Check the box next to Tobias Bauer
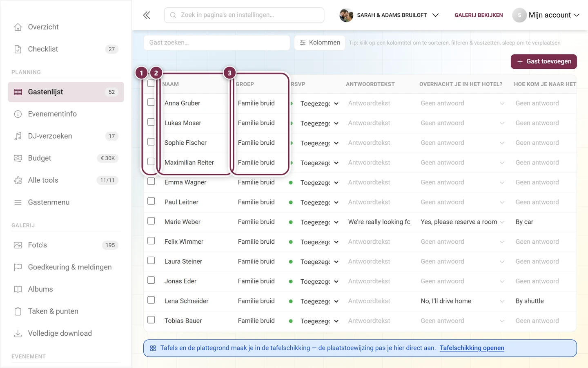The width and height of the screenshot is (588, 368). (x=151, y=320)
